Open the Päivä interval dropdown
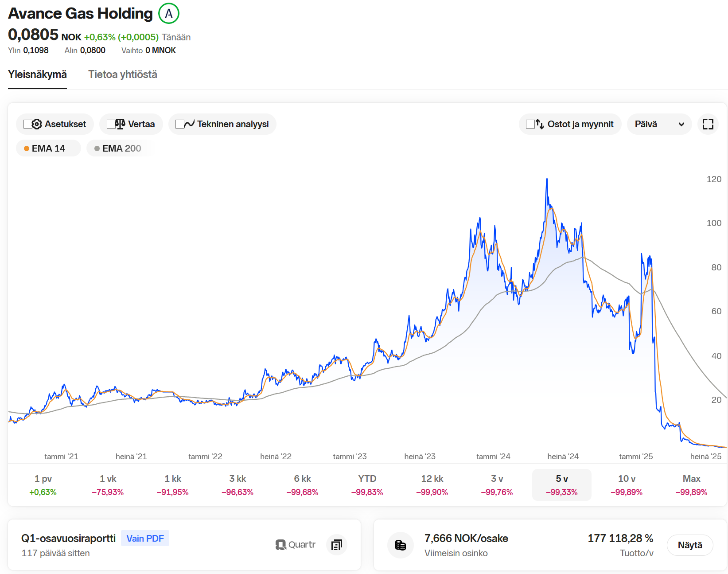This screenshot has width=728, height=574. (x=659, y=124)
